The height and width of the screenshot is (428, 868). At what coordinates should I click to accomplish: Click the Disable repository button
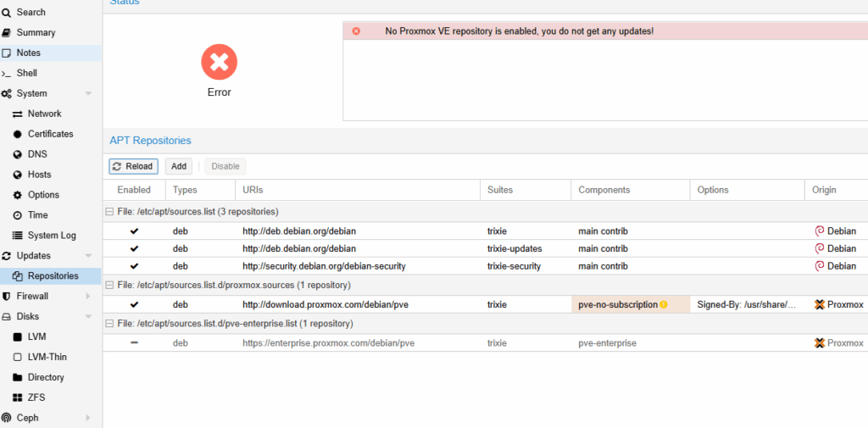click(225, 166)
